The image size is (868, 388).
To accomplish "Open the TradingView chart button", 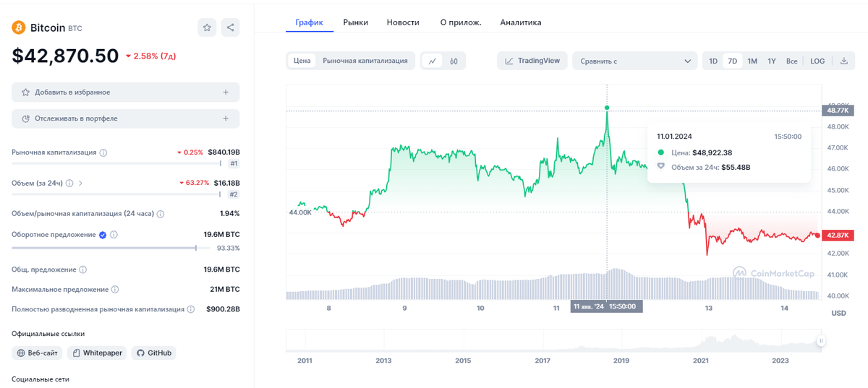I will [532, 61].
